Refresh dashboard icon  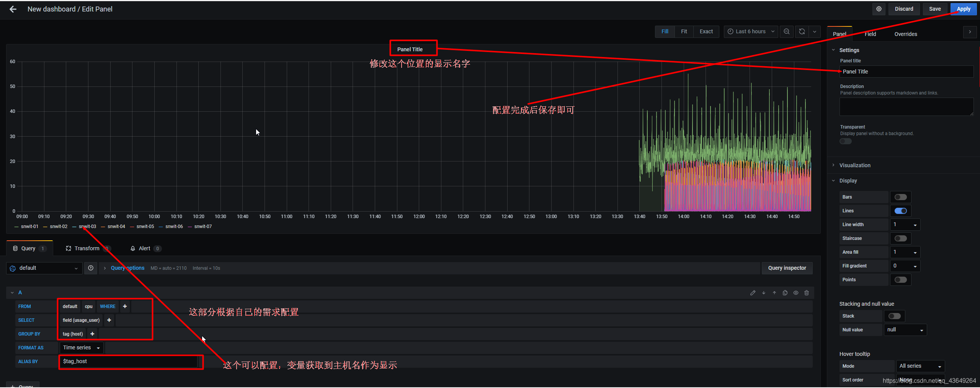(x=802, y=31)
